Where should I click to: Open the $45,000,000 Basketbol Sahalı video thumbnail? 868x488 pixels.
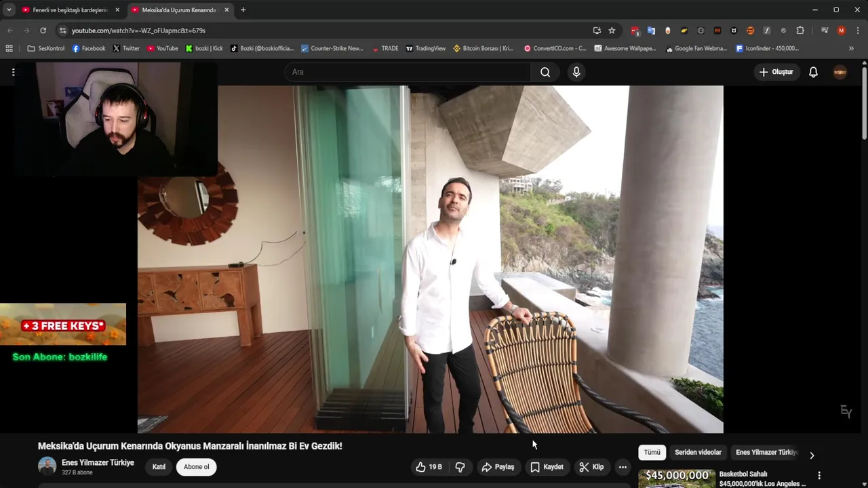click(677, 479)
